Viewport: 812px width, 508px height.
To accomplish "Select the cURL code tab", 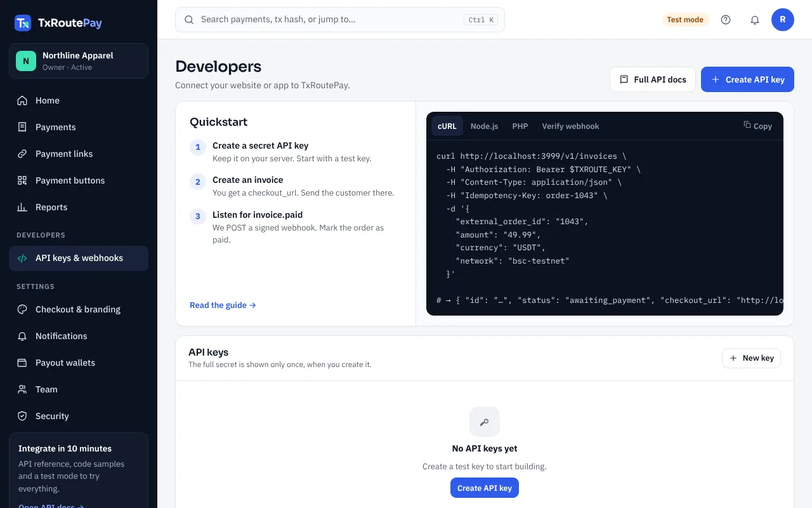I will point(447,126).
